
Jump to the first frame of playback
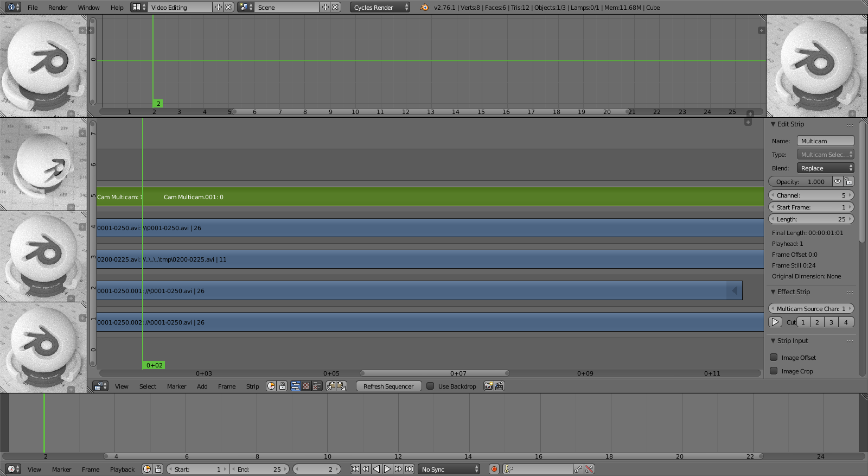click(355, 469)
